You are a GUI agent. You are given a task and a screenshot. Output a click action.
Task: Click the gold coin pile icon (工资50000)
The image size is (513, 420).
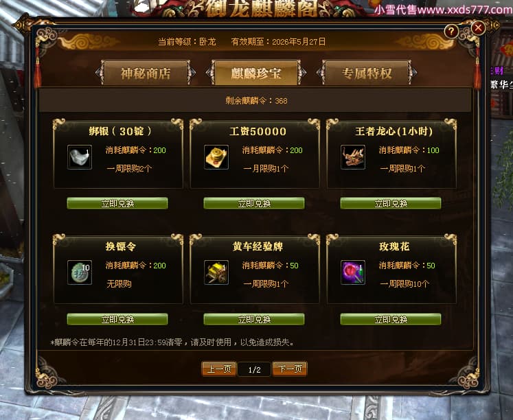pyautogui.click(x=216, y=157)
